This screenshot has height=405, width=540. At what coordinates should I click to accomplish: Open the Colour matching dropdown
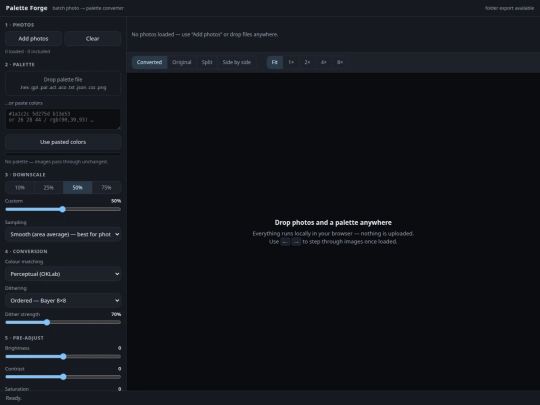[x=63, y=274]
